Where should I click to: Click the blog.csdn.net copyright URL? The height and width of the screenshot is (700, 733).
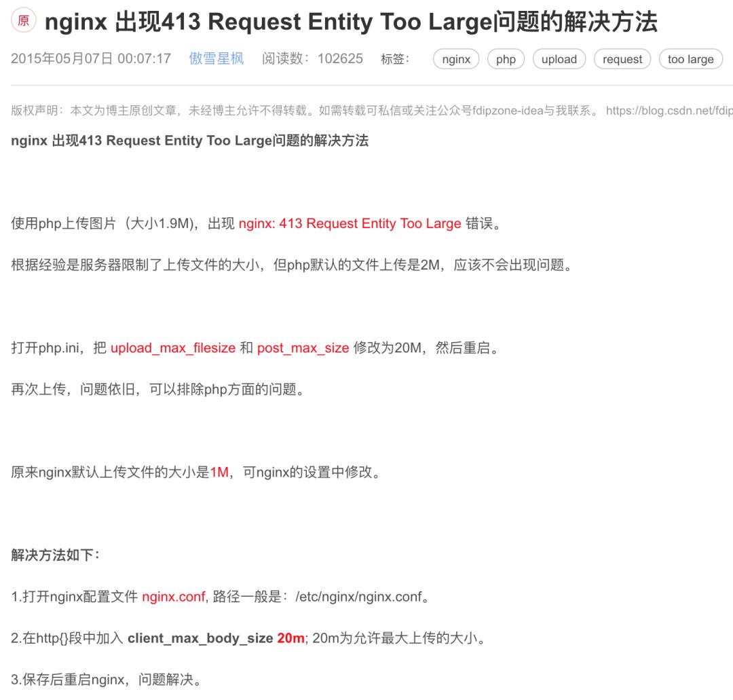[669, 111]
